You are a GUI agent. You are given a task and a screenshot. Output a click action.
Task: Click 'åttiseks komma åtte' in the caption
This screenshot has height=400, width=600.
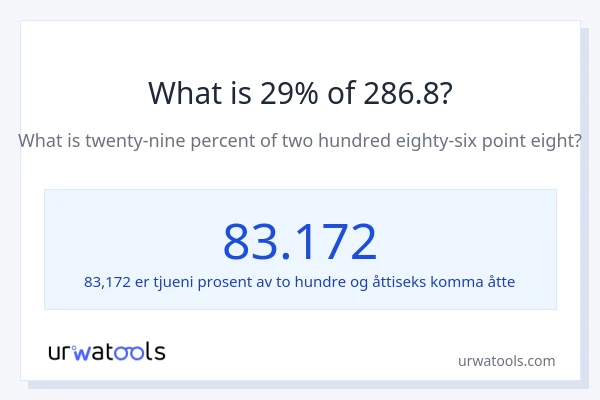(448, 282)
